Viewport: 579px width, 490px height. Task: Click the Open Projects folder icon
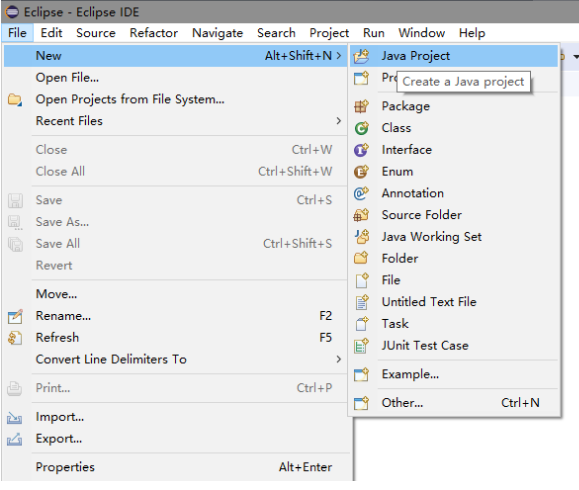[15, 100]
